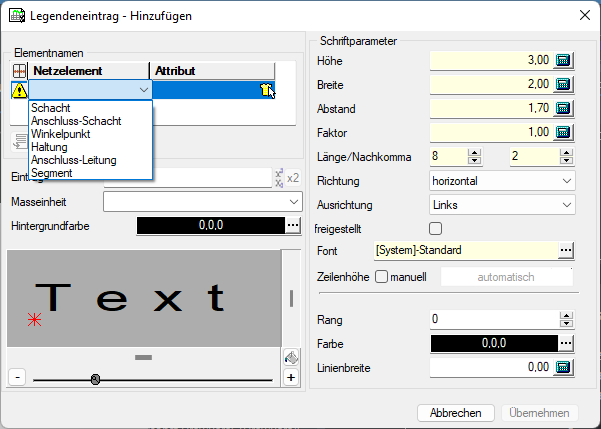The width and height of the screenshot is (601, 429).
Task: Click the yellow shirt icon in Attribut cell
Action: click(264, 90)
